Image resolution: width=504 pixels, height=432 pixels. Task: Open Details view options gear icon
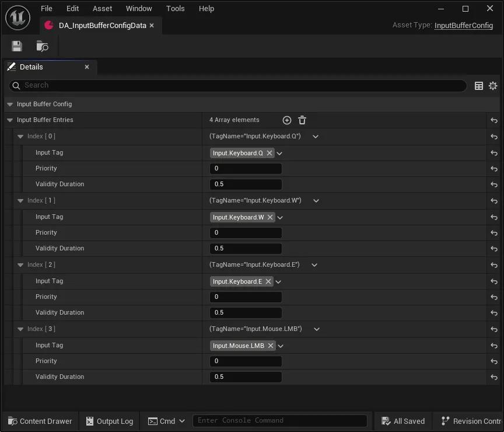tap(493, 86)
